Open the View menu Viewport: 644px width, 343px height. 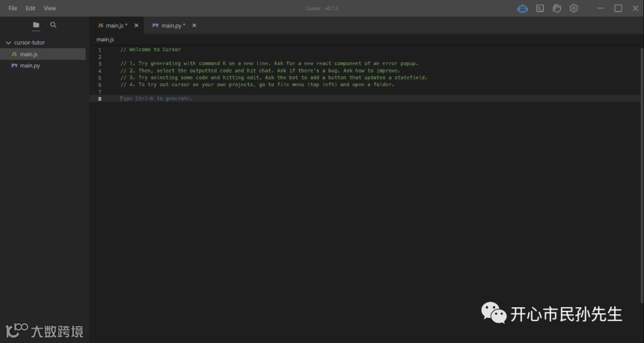49,8
